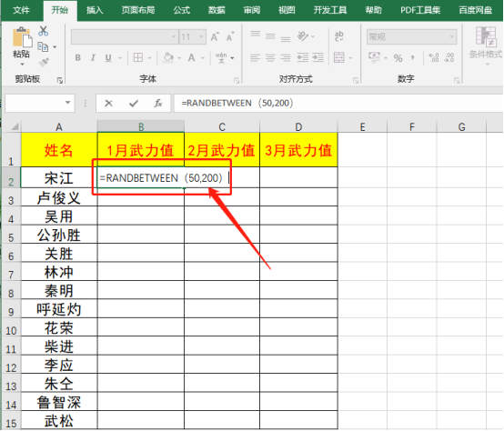Click the Format Painter brush icon

click(44, 62)
